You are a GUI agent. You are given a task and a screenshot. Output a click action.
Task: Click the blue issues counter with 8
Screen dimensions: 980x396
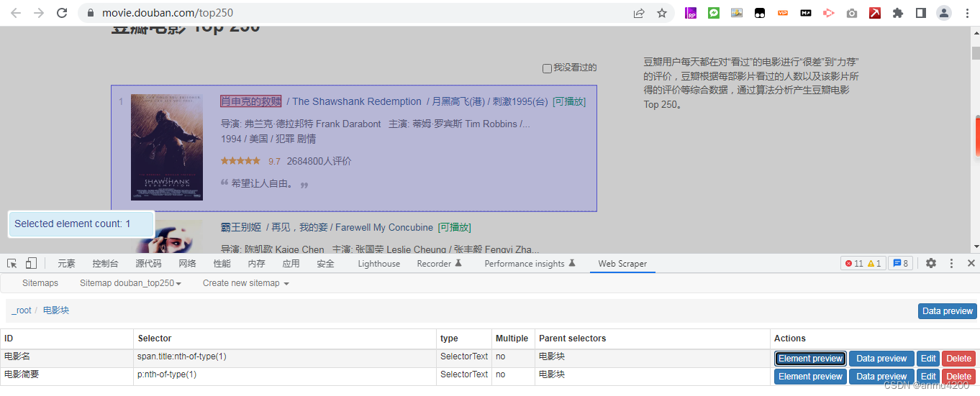[x=900, y=263]
